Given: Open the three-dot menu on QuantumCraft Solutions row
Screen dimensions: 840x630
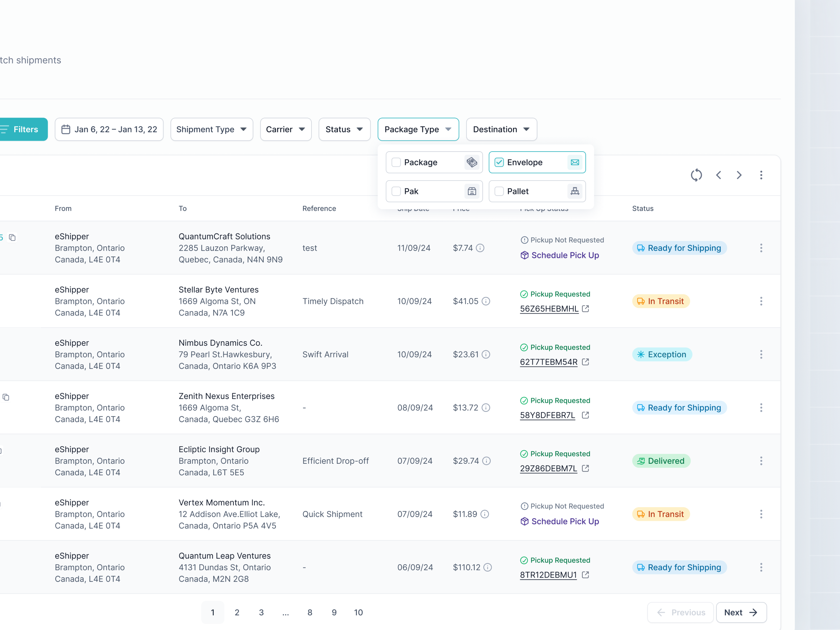Looking at the screenshot, I should [x=761, y=247].
